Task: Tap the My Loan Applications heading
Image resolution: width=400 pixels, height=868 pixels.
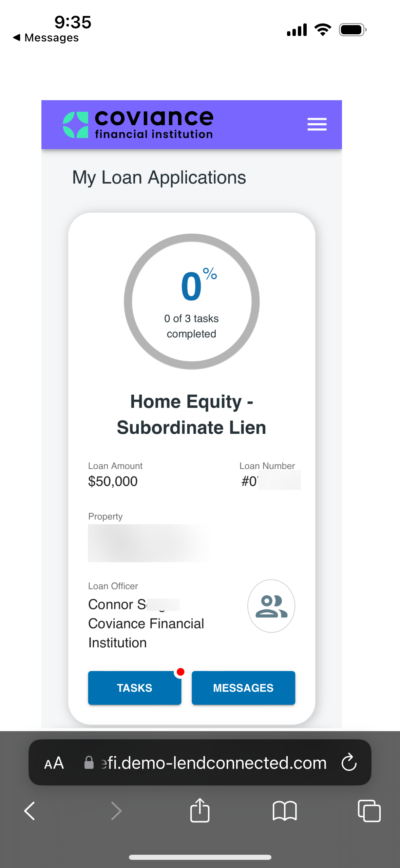Action: [159, 178]
